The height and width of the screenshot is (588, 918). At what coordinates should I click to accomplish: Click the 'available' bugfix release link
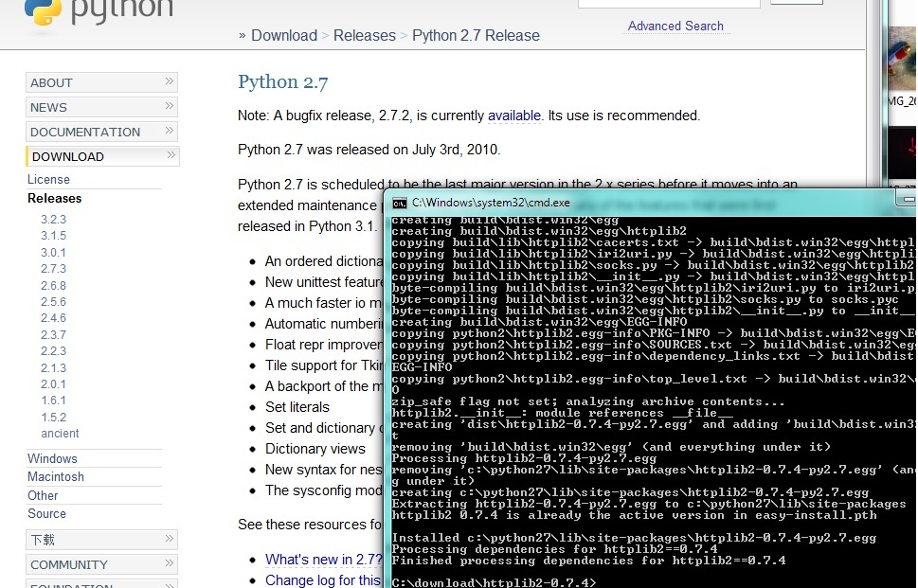click(x=514, y=116)
